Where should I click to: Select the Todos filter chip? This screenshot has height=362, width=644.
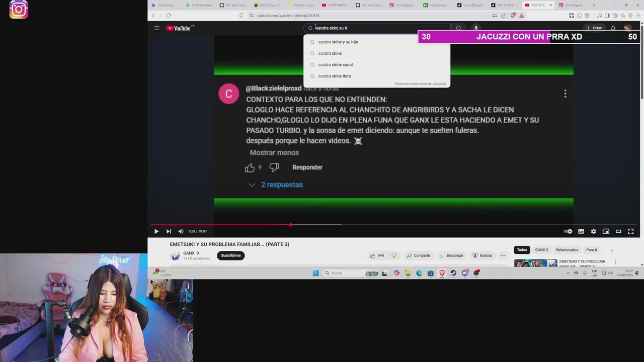pyautogui.click(x=522, y=250)
